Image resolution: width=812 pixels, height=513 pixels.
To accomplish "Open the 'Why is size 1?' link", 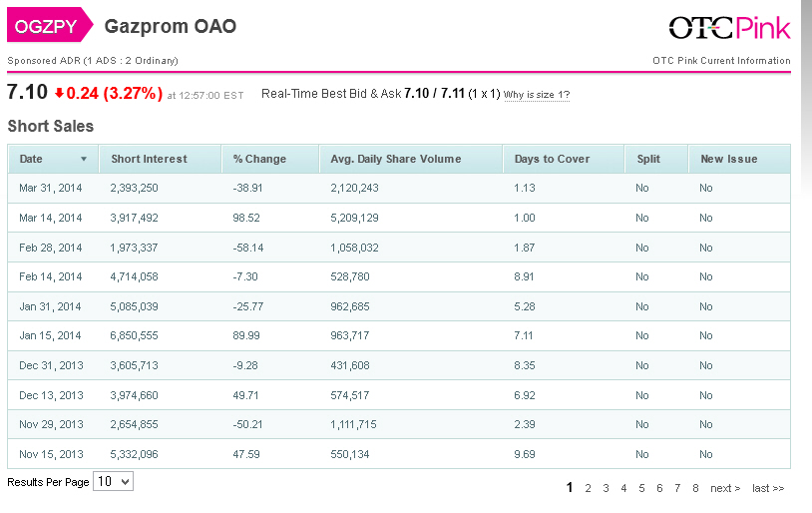I will tap(537, 95).
